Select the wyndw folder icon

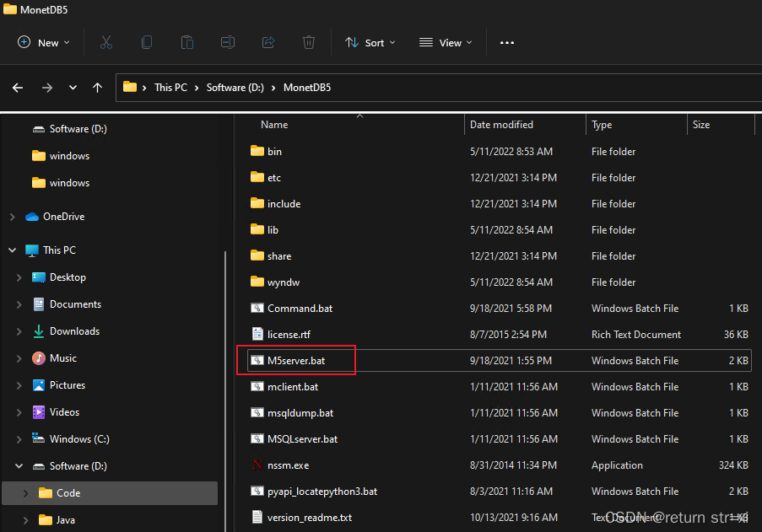point(257,282)
